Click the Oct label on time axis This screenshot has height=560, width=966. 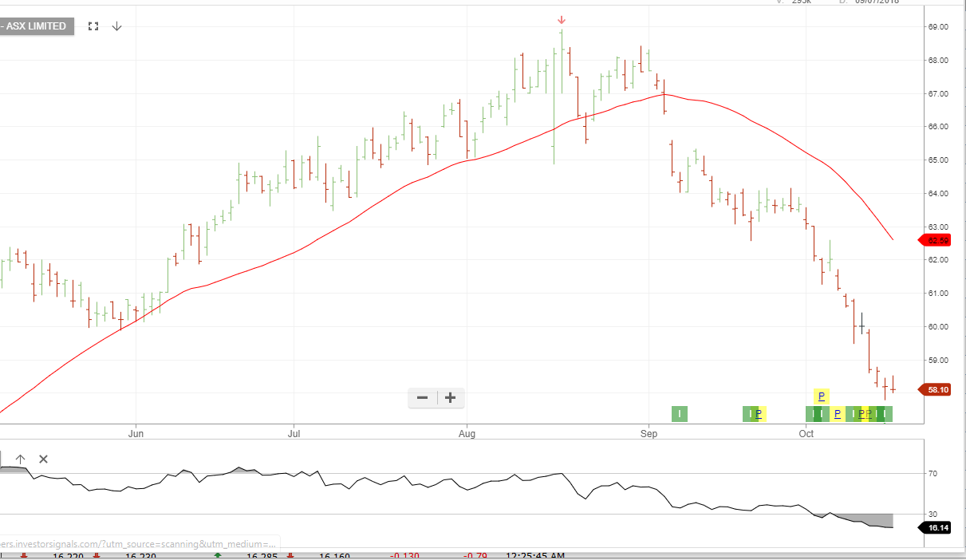(806, 434)
